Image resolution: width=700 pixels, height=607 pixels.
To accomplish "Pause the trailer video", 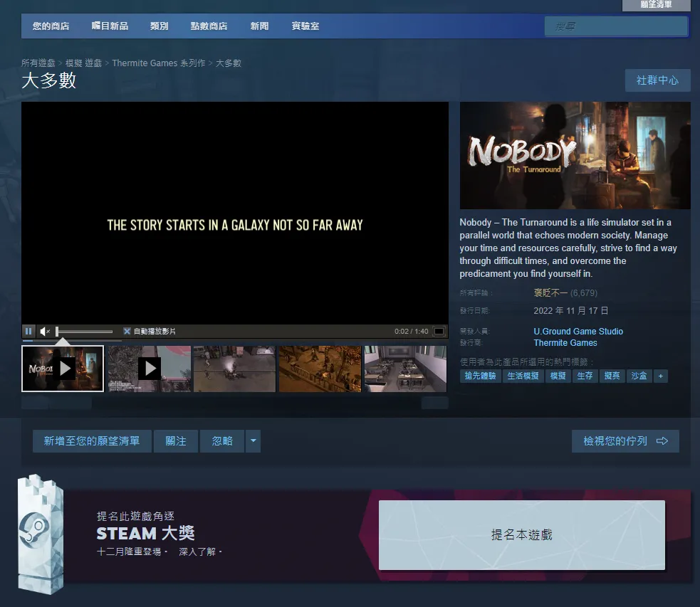I will point(28,332).
